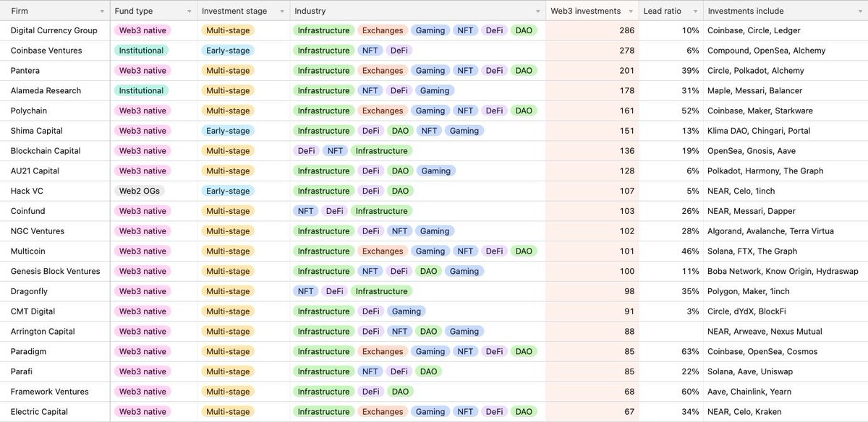Select the Framework Ventures firm cell

[55, 392]
